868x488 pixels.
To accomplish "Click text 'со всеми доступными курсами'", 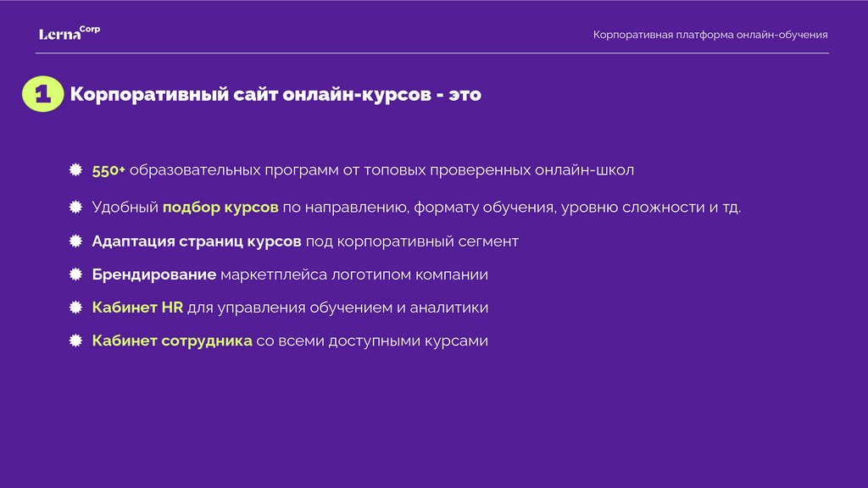I will coord(372,341).
